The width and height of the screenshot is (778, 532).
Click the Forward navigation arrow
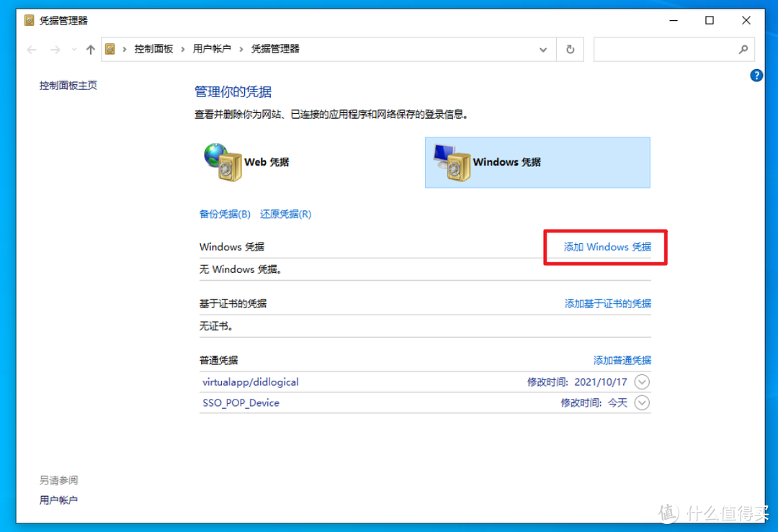[55, 50]
